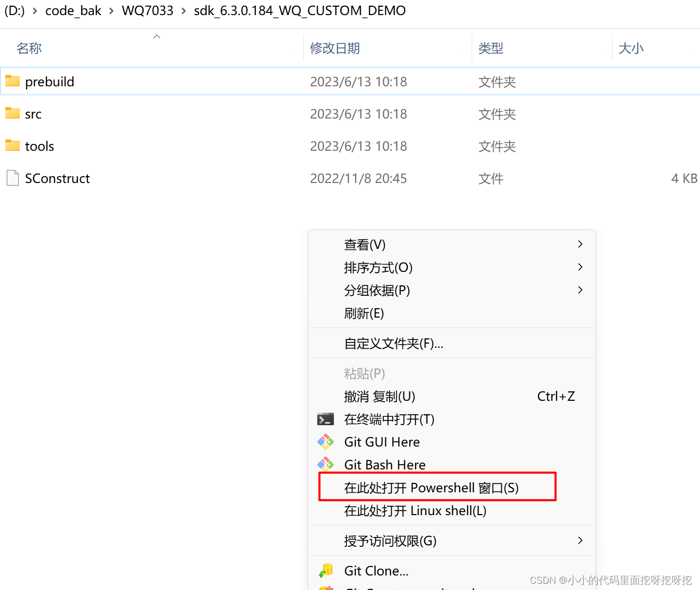Choose 授予访问权限(G) menu entry

[x=451, y=541]
